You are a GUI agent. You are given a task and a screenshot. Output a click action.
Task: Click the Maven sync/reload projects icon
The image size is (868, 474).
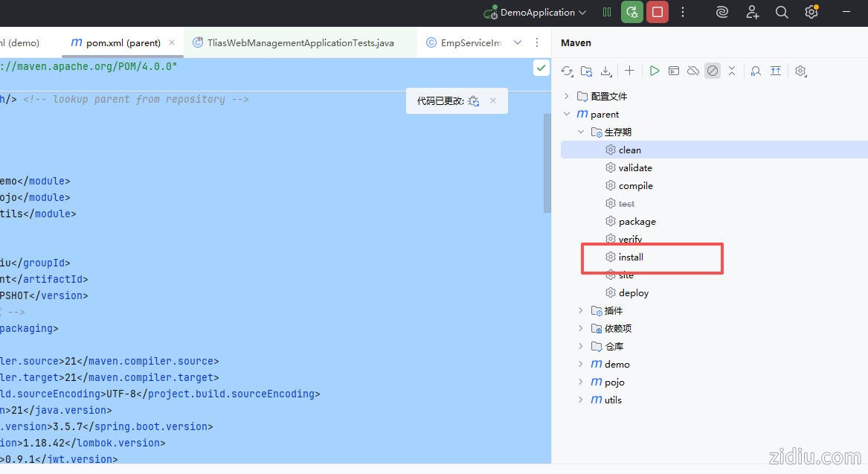pyautogui.click(x=567, y=71)
